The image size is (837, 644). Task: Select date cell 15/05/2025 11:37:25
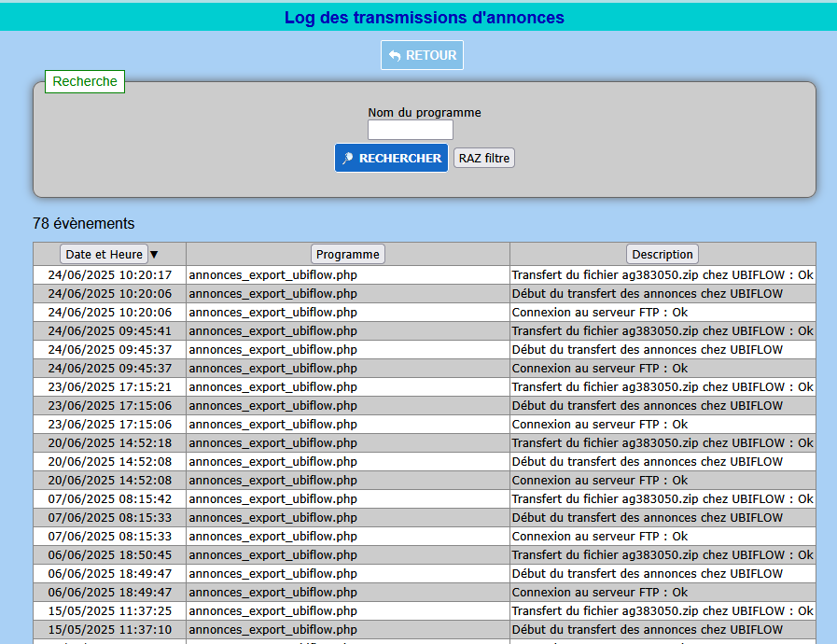110,611
